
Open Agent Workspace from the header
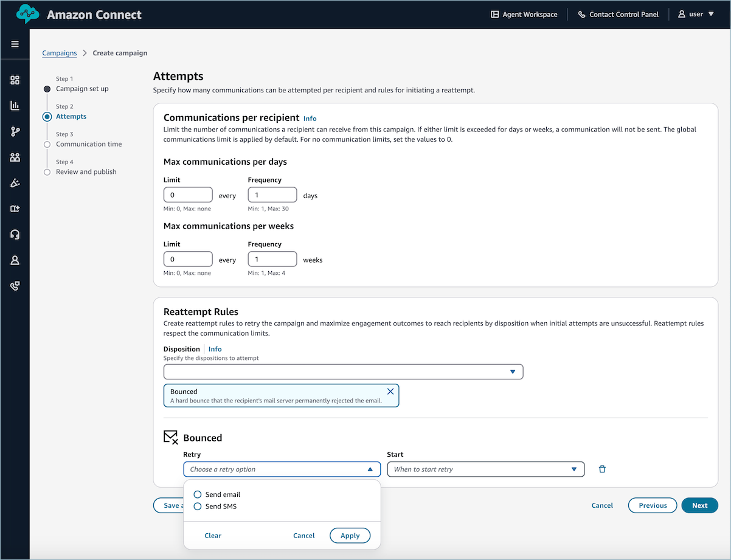pyautogui.click(x=524, y=14)
